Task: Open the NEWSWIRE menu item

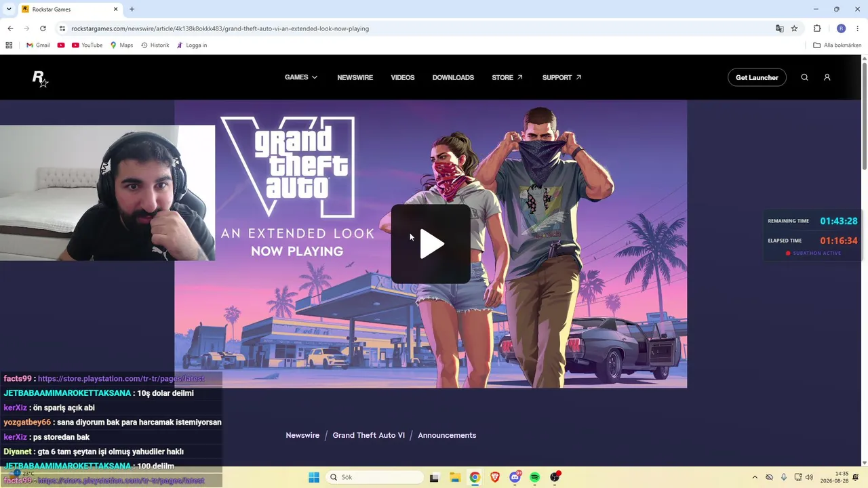Action: (355, 77)
